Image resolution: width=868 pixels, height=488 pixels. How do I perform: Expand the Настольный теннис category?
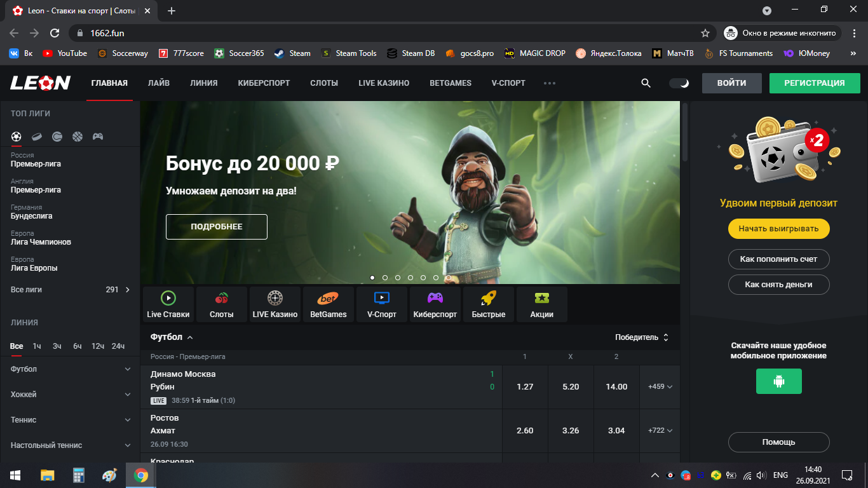[70, 445]
